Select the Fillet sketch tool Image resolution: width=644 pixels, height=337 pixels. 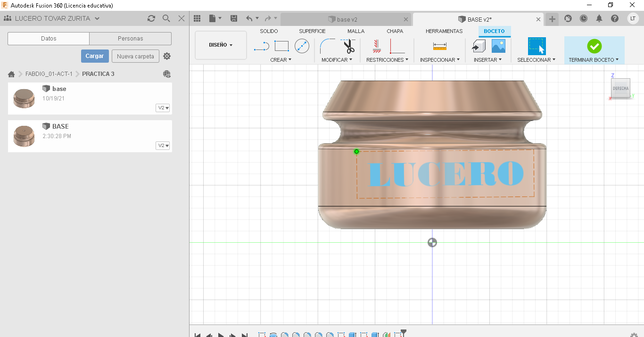coord(328,46)
